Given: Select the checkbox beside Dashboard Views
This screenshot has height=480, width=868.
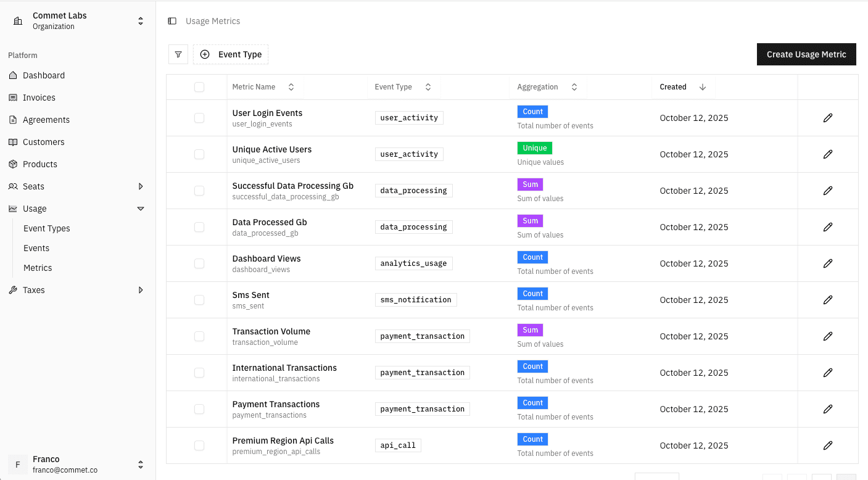Looking at the screenshot, I should 199,263.
